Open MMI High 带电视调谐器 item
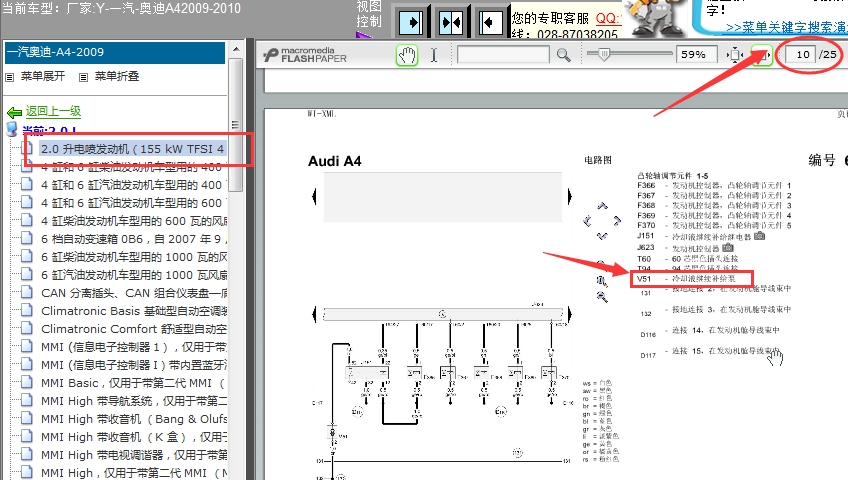This screenshot has height=480, width=848. coord(134,455)
